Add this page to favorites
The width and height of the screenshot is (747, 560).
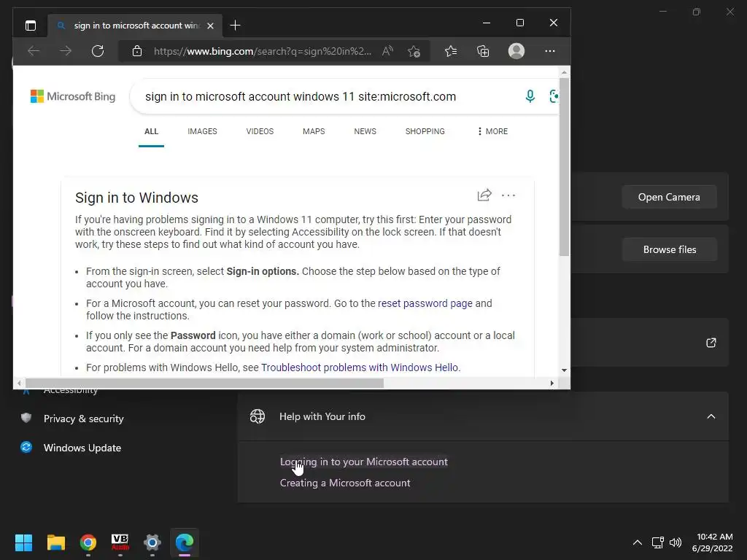(414, 51)
